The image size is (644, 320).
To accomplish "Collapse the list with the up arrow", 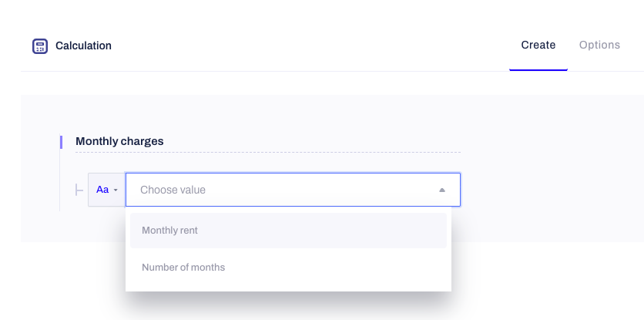I will 442,190.
